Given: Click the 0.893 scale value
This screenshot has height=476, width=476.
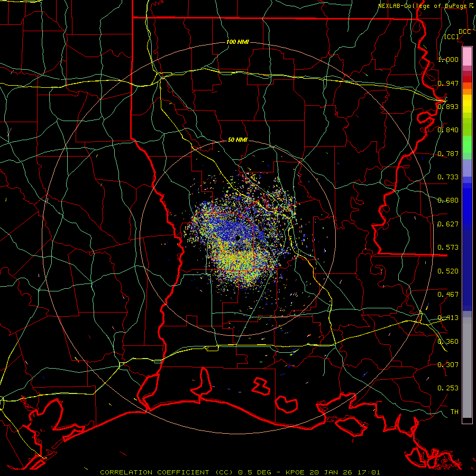Looking at the screenshot, I should tap(448, 106).
